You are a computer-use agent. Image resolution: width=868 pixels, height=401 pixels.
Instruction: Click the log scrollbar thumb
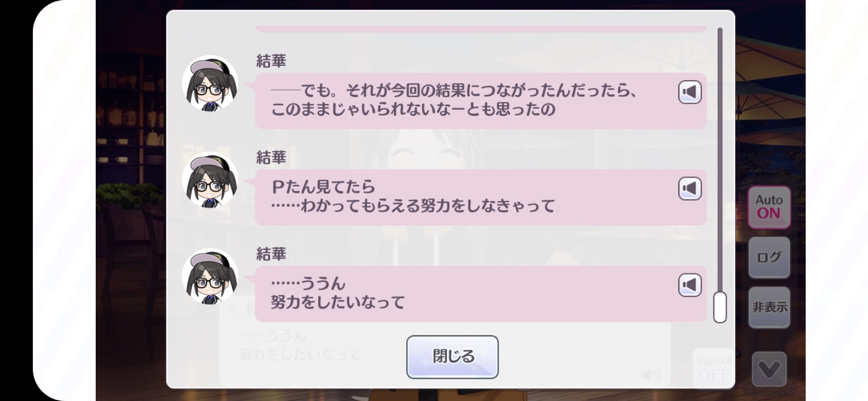click(x=720, y=307)
